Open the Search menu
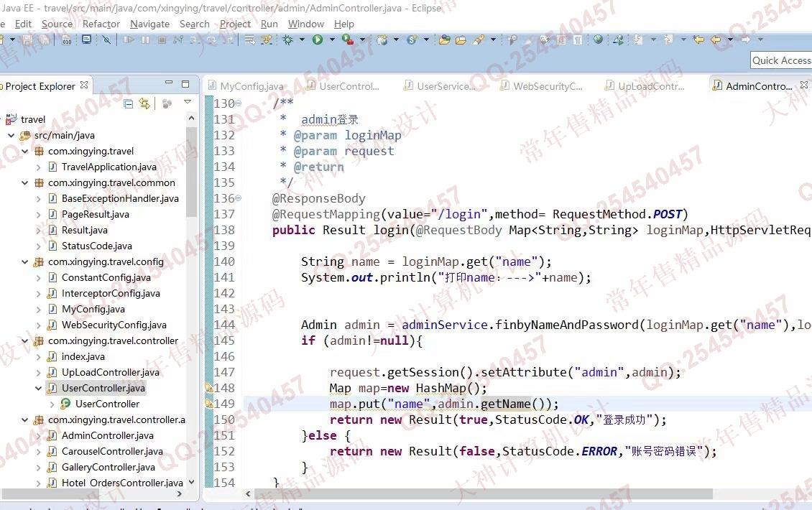Screen dimensions: 812x510 pos(194,24)
